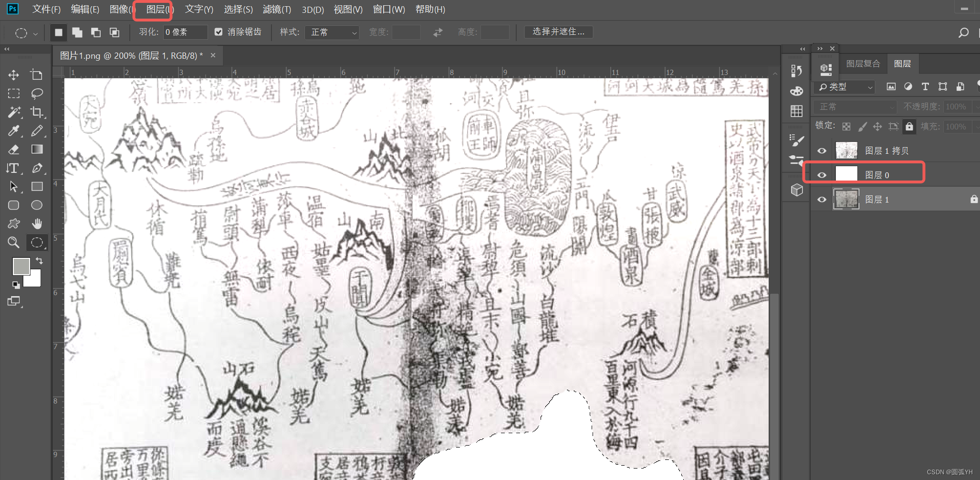The image size is (980, 480).
Task: Select the Custom Shape tool
Action: pos(13,224)
